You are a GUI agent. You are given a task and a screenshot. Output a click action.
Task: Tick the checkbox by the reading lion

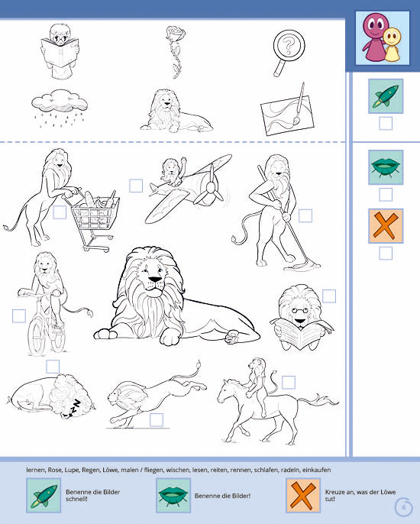tap(329, 296)
